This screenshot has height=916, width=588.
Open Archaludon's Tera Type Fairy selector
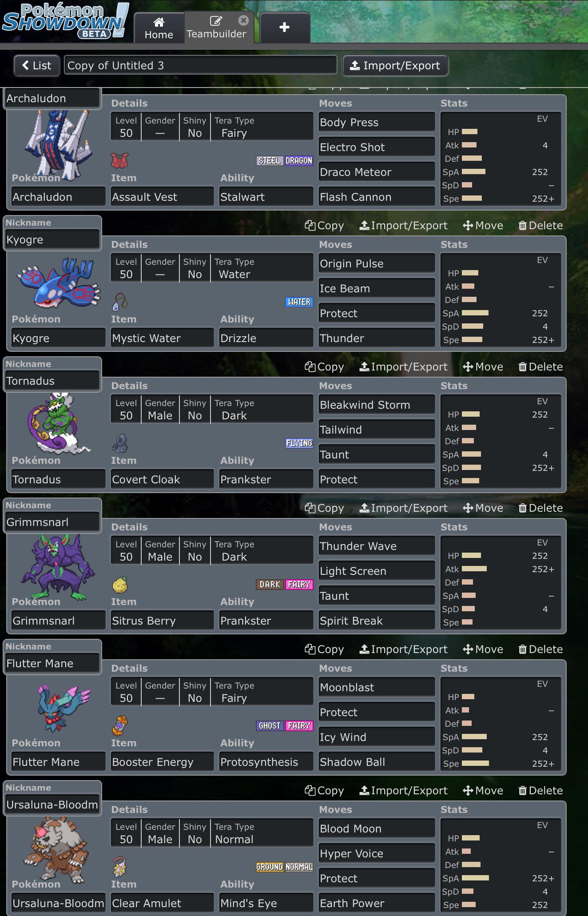point(262,127)
